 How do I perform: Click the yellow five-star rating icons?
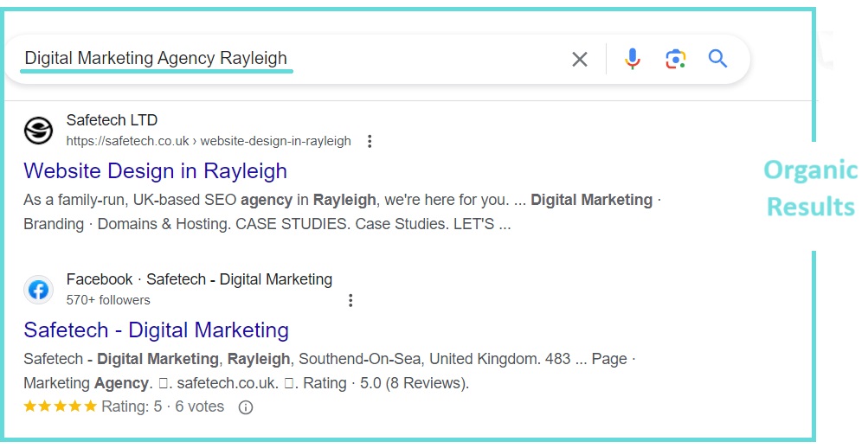coord(60,406)
